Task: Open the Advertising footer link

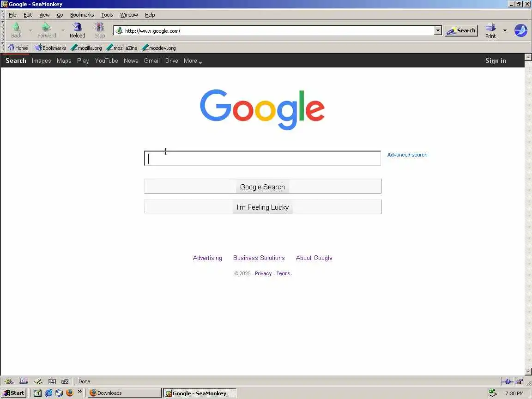Action: tap(207, 258)
